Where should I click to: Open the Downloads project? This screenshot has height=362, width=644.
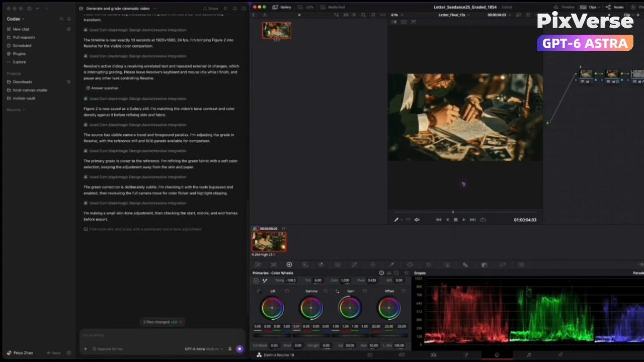click(22, 81)
